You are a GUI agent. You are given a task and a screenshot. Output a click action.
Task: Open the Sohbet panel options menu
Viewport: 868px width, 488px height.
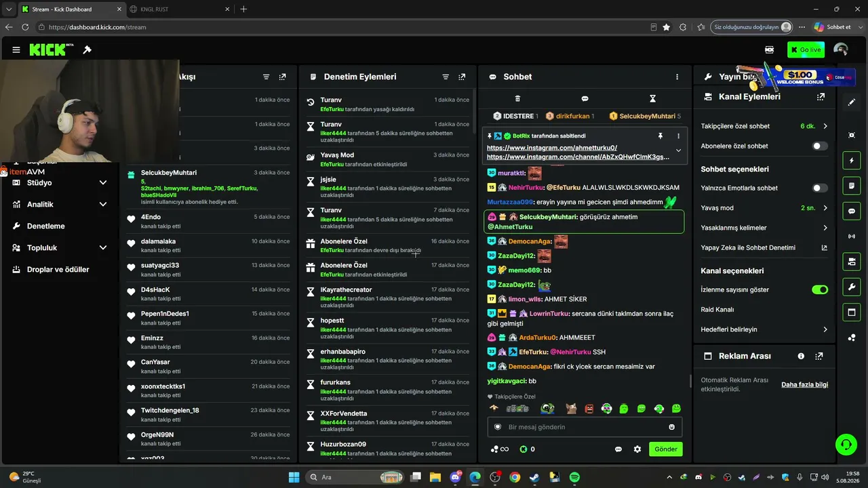(x=677, y=77)
